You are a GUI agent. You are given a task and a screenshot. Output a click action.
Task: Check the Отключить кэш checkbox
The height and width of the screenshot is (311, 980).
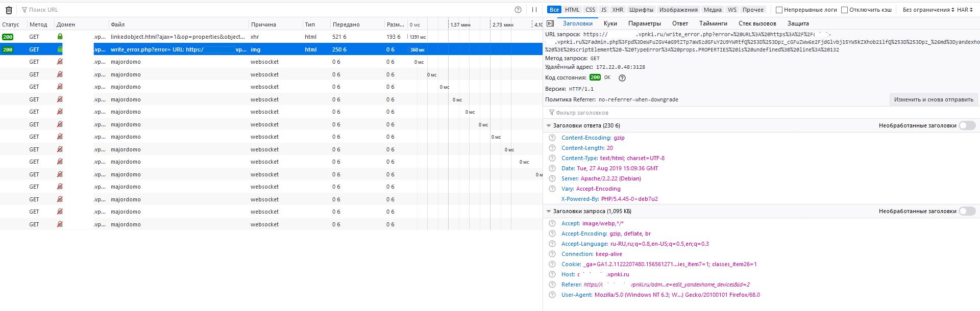(x=844, y=10)
